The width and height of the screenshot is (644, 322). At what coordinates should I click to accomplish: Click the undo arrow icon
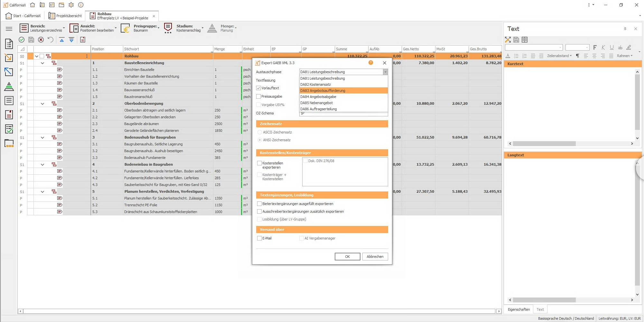coord(51,40)
